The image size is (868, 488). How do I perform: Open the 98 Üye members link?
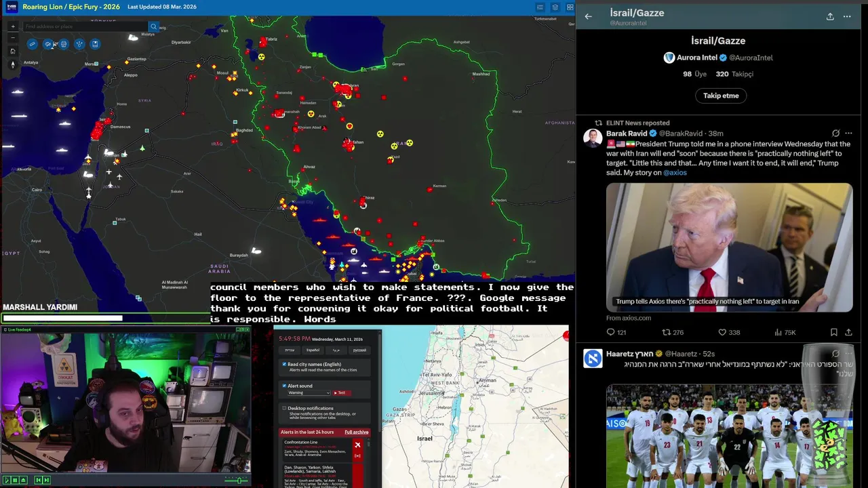[x=695, y=74]
